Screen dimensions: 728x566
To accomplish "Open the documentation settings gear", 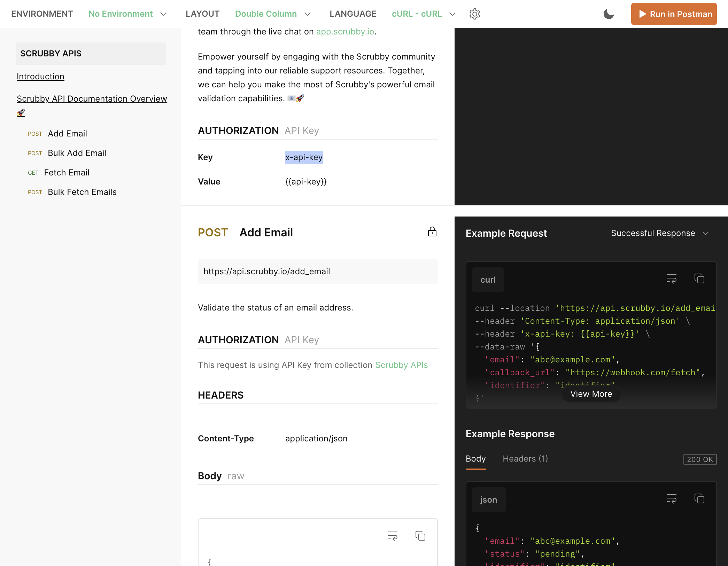I will (474, 14).
